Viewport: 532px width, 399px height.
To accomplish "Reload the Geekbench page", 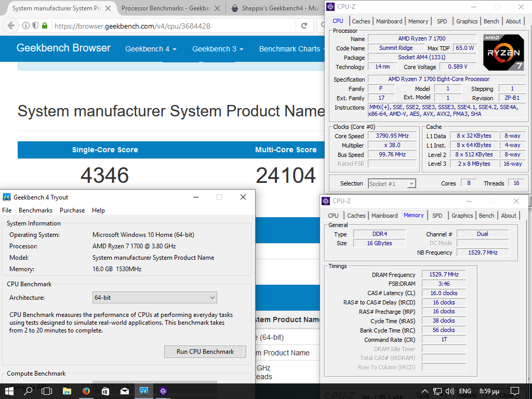I will (304, 25).
